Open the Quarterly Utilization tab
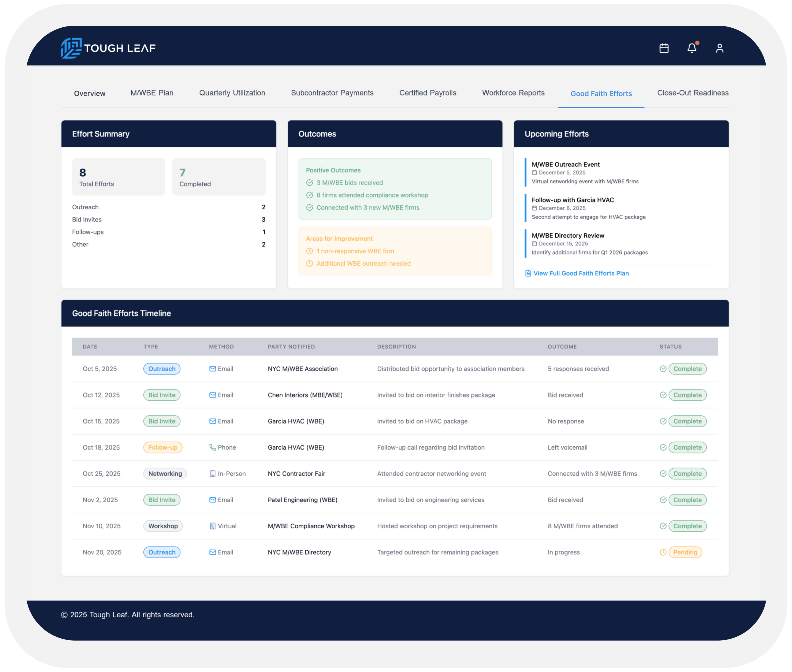 [232, 93]
